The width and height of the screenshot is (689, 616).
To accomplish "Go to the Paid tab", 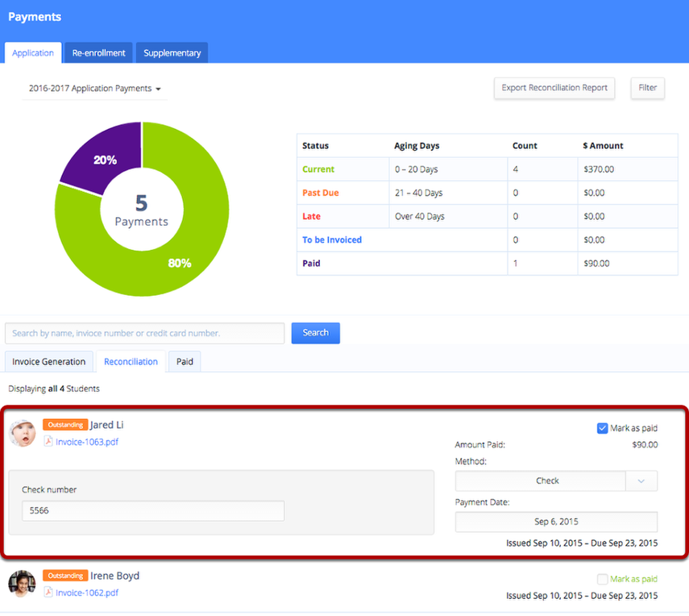I will tap(185, 362).
